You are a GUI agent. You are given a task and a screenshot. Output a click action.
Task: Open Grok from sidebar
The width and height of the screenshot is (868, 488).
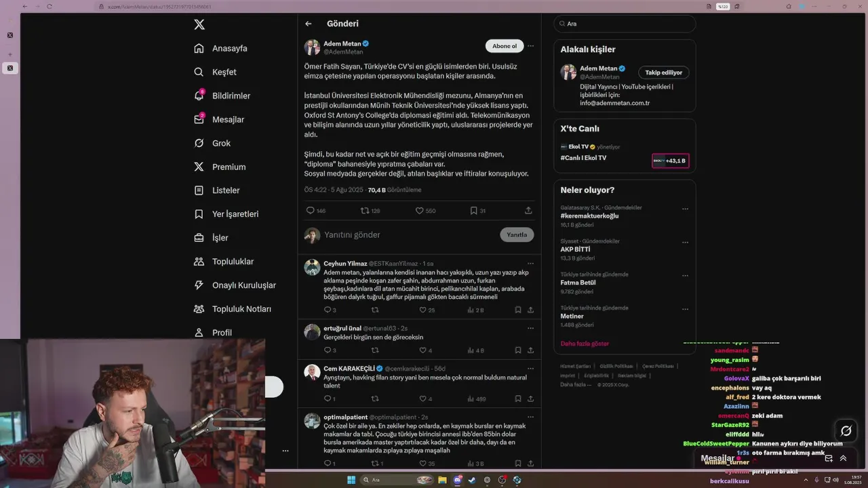(212, 143)
